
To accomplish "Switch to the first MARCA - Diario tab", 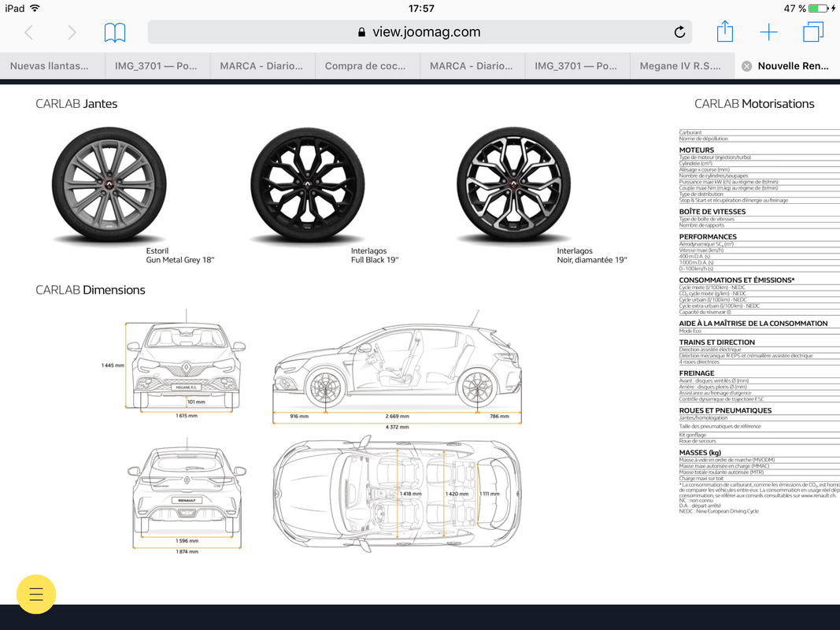I will pyautogui.click(x=262, y=66).
